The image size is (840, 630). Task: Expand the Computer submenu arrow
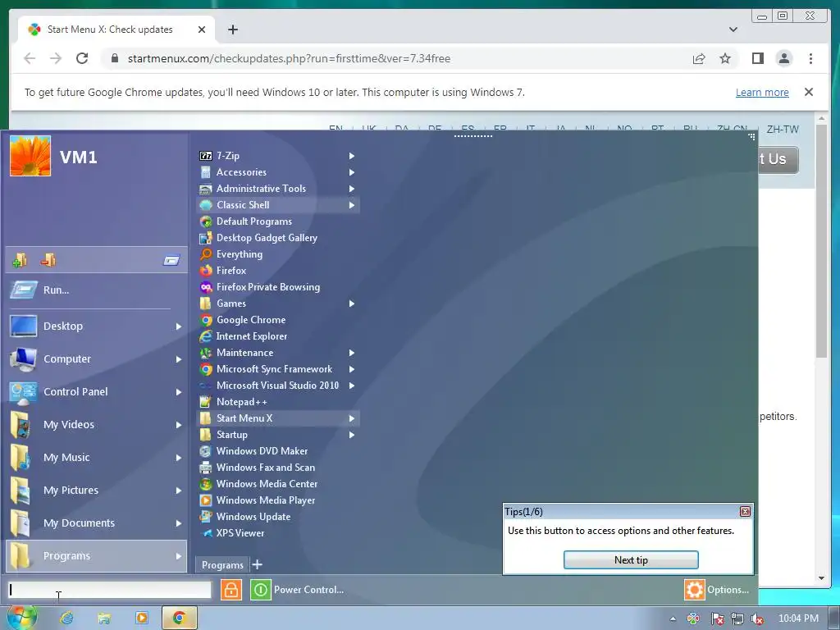click(x=178, y=359)
